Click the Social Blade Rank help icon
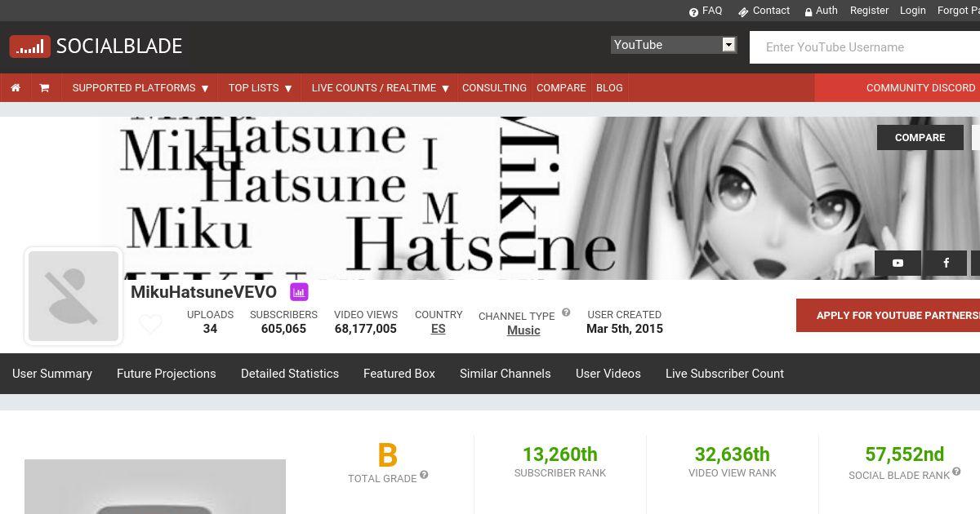 click(x=956, y=472)
